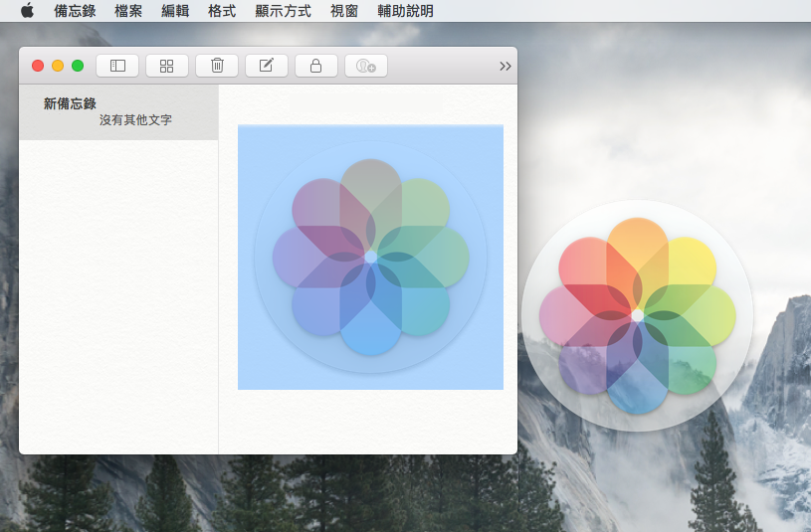811x532 pixels.
Task: Select the Photos image inside the note
Action: click(370, 257)
